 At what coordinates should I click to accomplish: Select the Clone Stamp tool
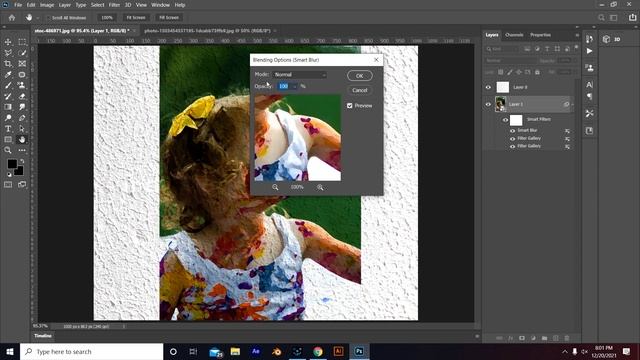pyautogui.click(x=22, y=85)
